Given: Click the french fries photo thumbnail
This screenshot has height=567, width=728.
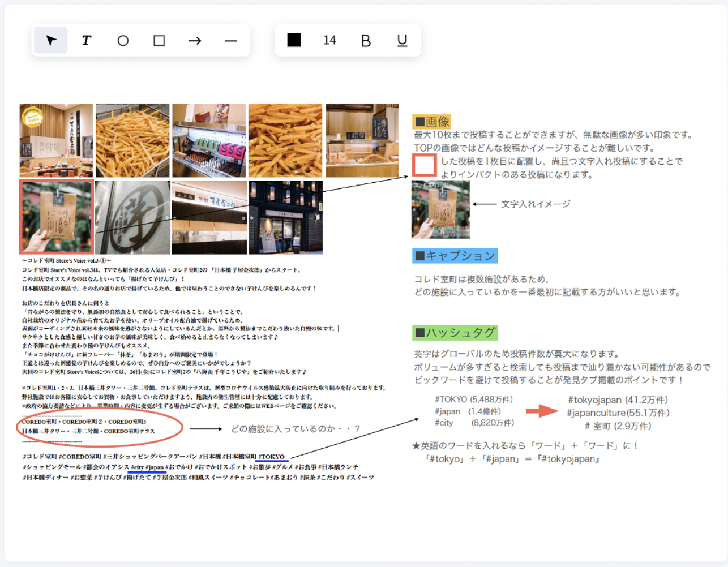Looking at the screenshot, I should click(132, 139).
